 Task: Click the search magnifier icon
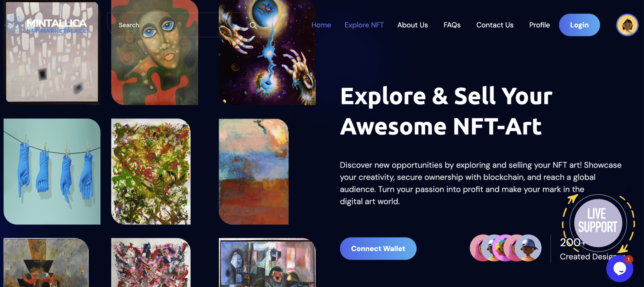[x=253, y=25]
